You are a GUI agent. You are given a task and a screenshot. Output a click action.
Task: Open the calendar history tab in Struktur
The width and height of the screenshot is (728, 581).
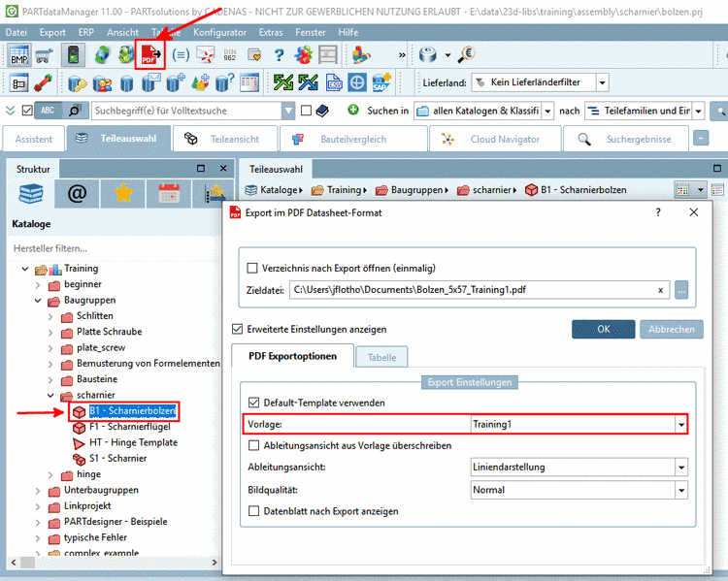[169, 194]
